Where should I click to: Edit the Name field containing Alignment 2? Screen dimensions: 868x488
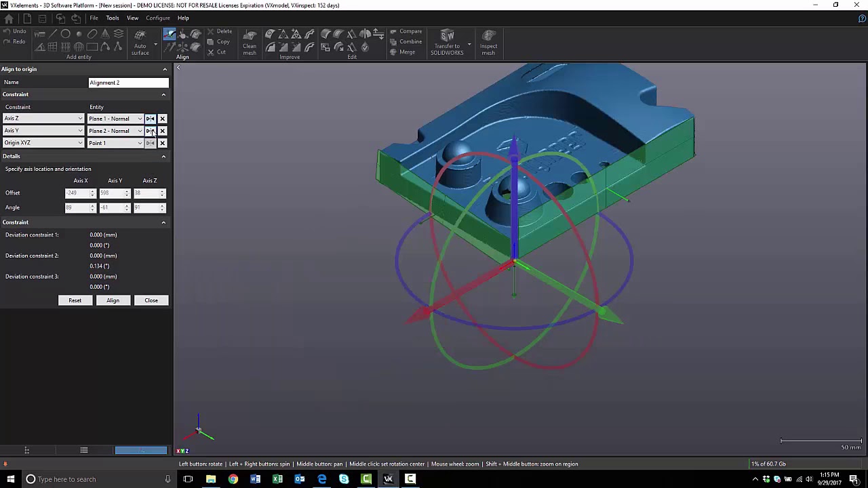[x=128, y=83]
